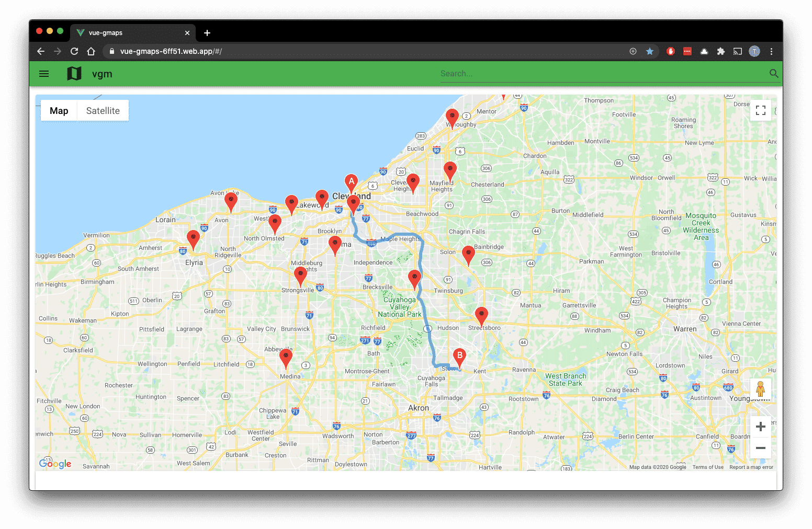Click the zoom out minus control
This screenshot has height=529, width=812.
tap(761, 448)
